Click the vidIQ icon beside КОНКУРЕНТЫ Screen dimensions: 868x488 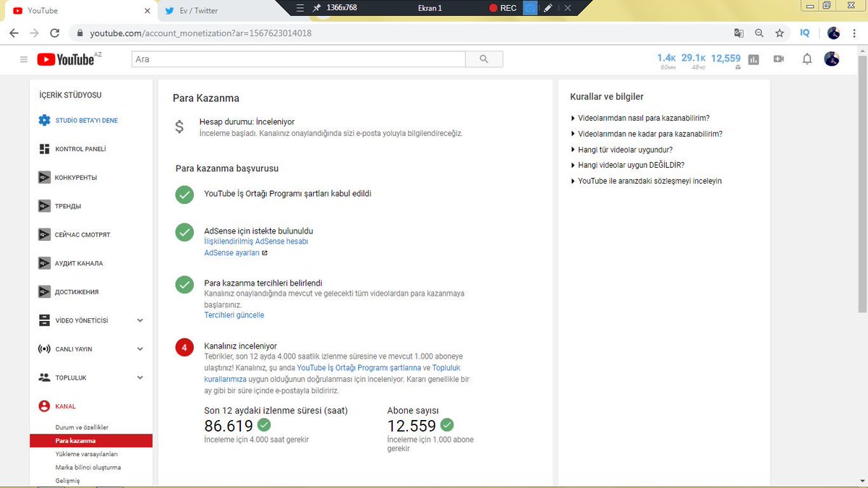point(43,177)
